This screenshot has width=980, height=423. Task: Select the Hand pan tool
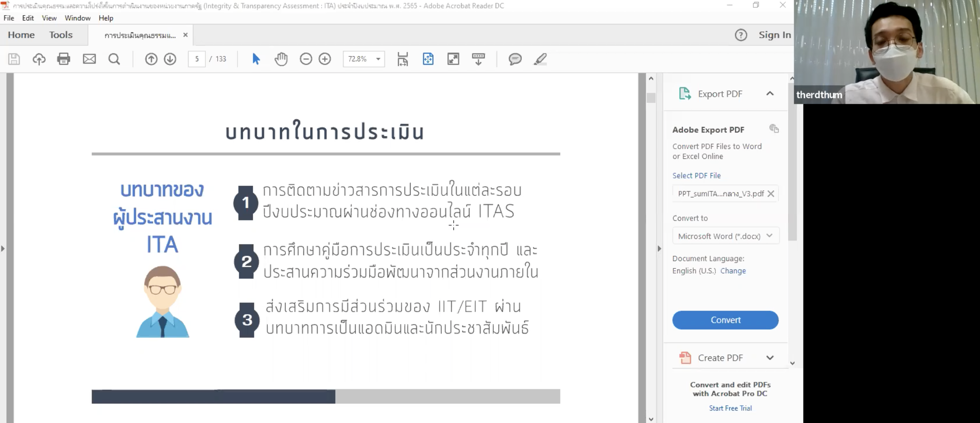[x=281, y=59]
